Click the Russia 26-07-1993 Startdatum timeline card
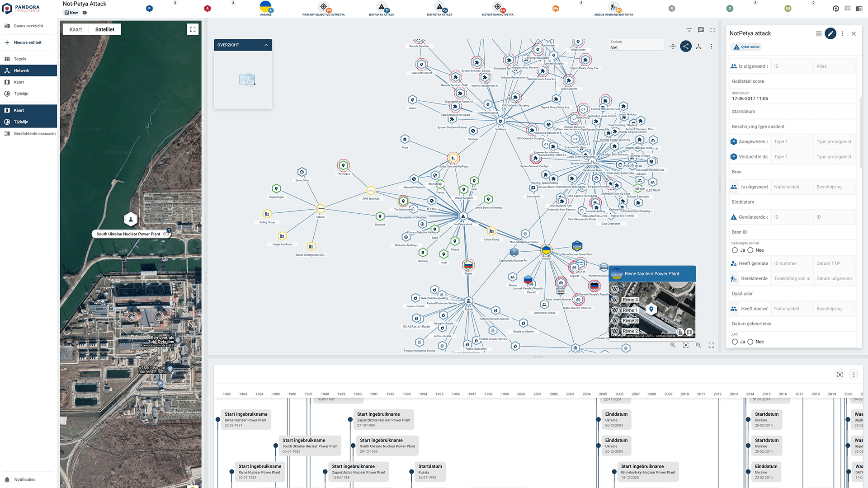This screenshot has height=488, width=868. click(430, 472)
